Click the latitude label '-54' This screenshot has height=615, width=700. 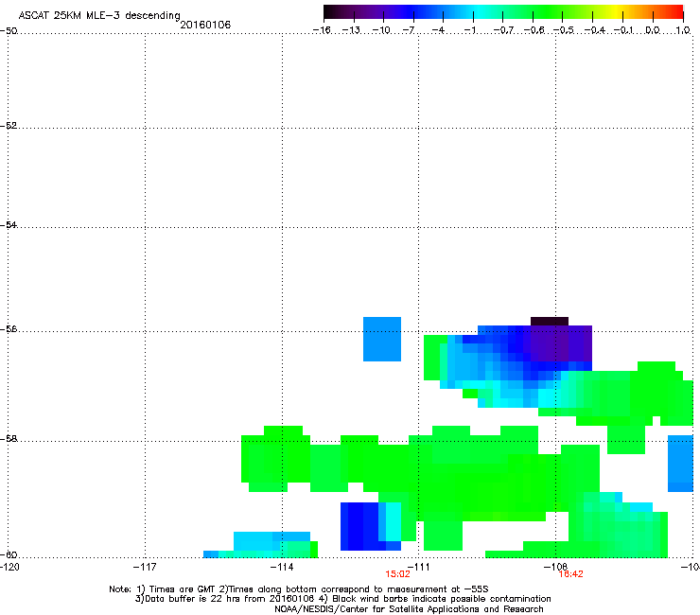(x=9, y=224)
